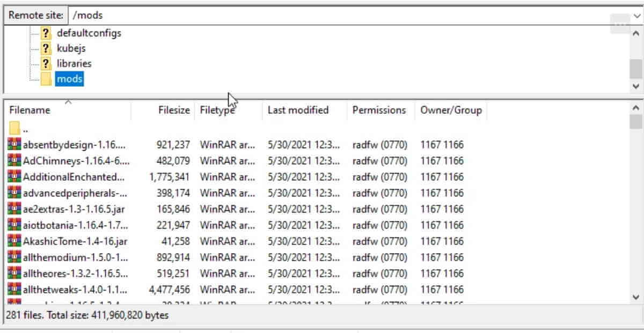
Task: Click the archive icon of advancedperipherals file
Action: coord(14,193)
